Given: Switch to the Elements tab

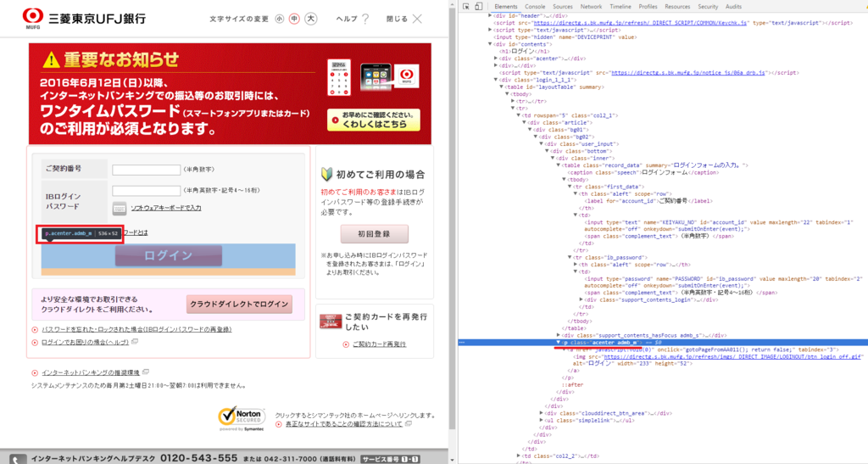Looking at the screenshot, I should click(x=506, y=7).
